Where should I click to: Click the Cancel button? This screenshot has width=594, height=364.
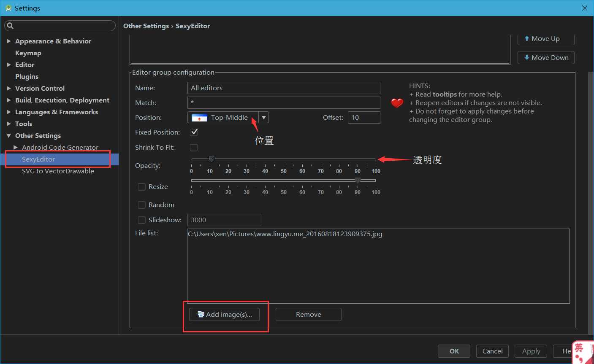(x=493, y=351)
